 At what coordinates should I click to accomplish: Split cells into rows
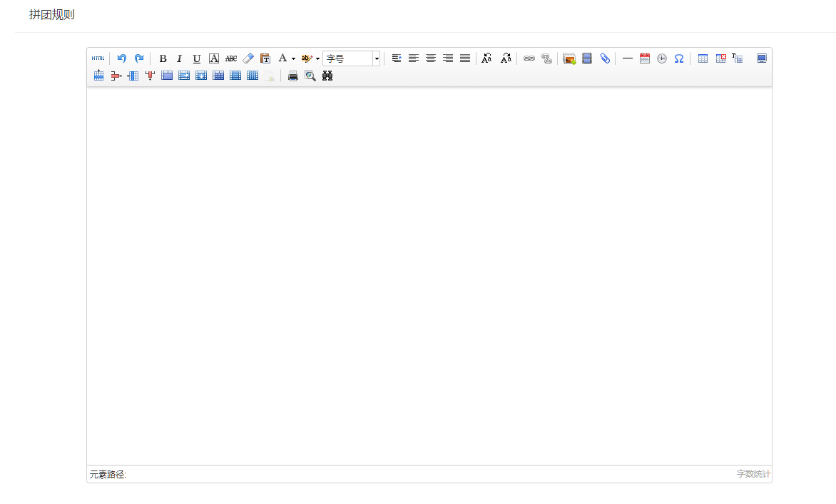click(x=235, y=76)
